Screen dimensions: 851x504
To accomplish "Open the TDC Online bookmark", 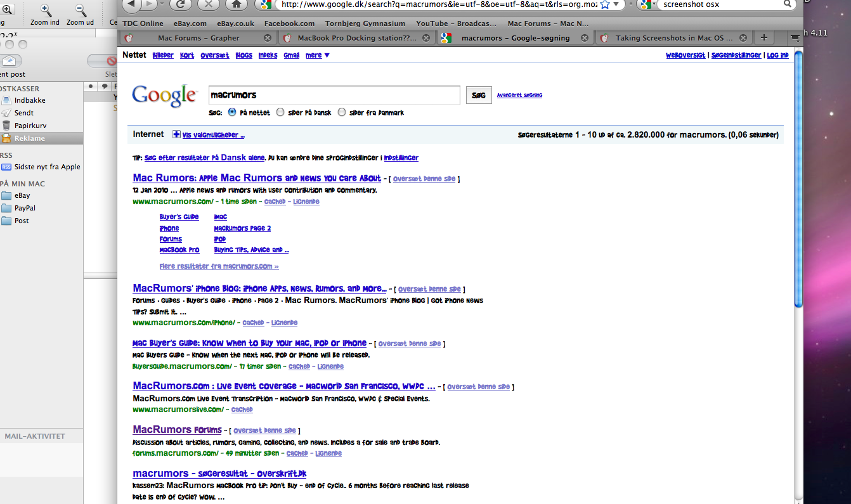I will pyautogui.click(x=143, y=23).
